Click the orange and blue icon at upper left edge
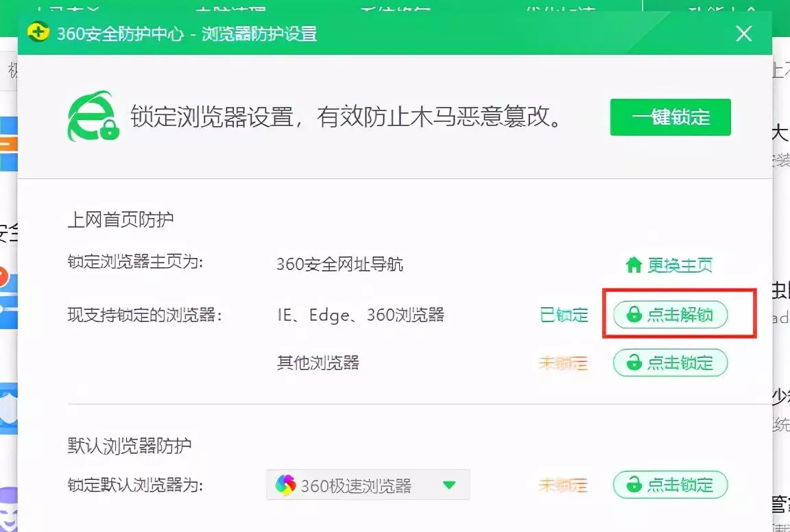 coord(8,143)
